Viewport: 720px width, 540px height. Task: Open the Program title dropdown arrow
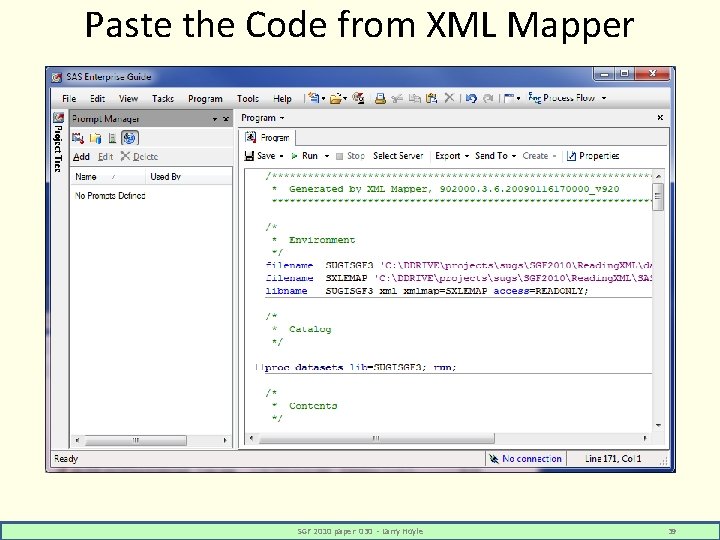click(x=282, y=118)
